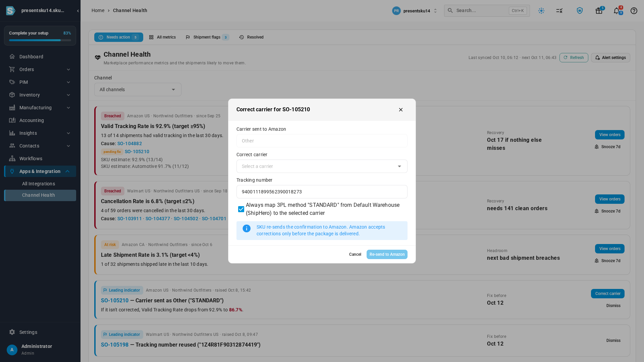Open pending fix SO-105210 link
Screen dimensions: 644x362
[137, 152]
